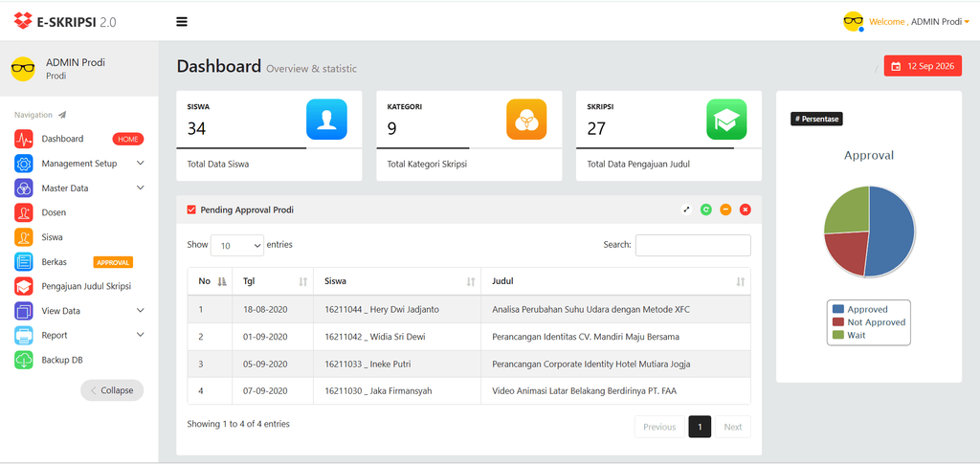Click the ADMIN Prodi sidebar profile avatar

pos(23,69)
